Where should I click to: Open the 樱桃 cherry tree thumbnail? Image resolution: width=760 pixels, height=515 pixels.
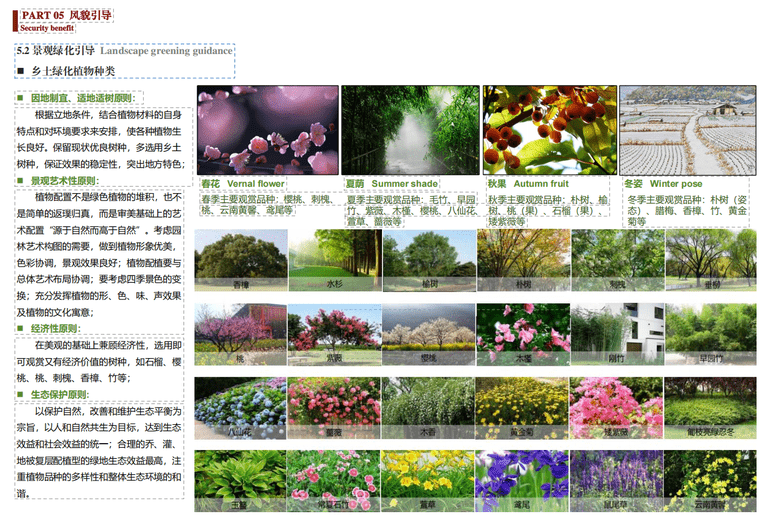click(x=428, y=334)
